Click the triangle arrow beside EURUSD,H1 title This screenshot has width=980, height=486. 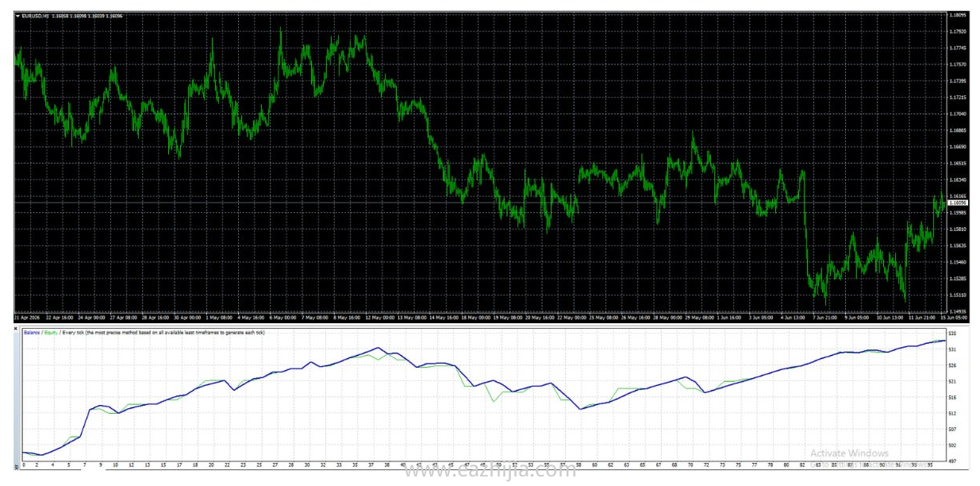click(x=18, y=15)
